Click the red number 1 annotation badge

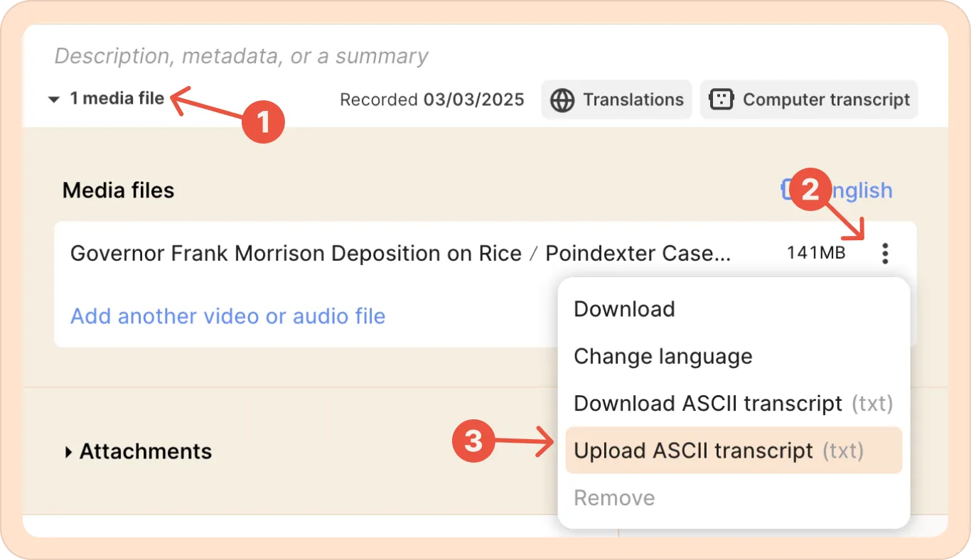coord(263,123)
